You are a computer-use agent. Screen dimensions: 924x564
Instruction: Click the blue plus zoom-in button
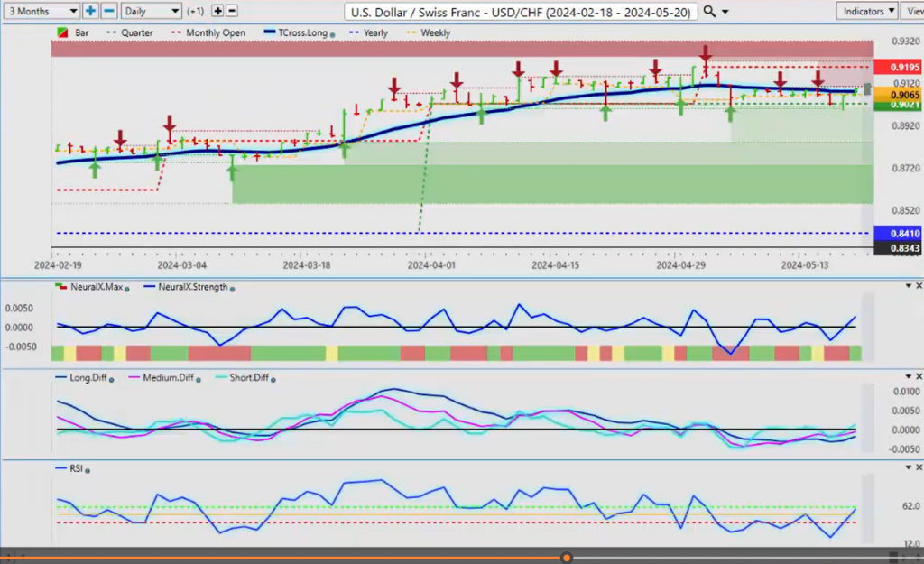pos(91,11)
